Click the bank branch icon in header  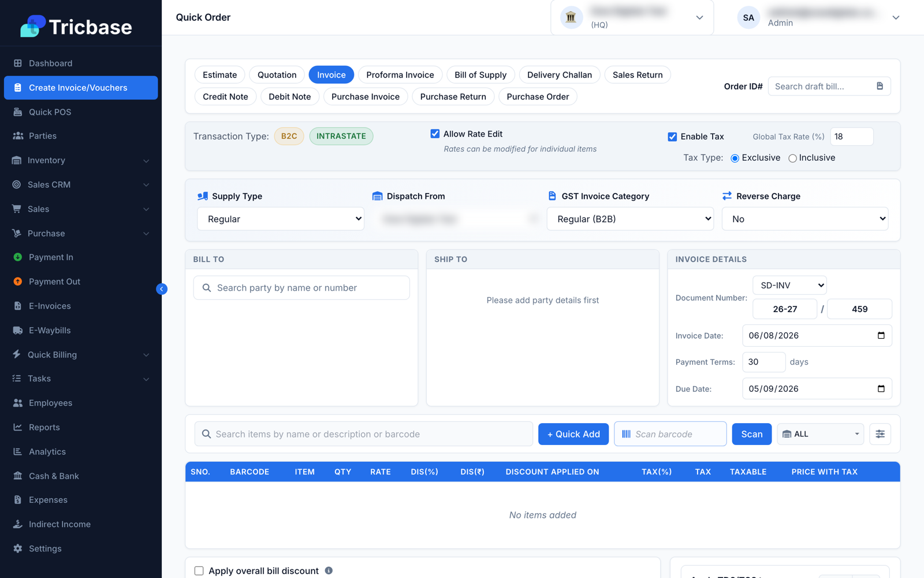[x=571, y=17]
